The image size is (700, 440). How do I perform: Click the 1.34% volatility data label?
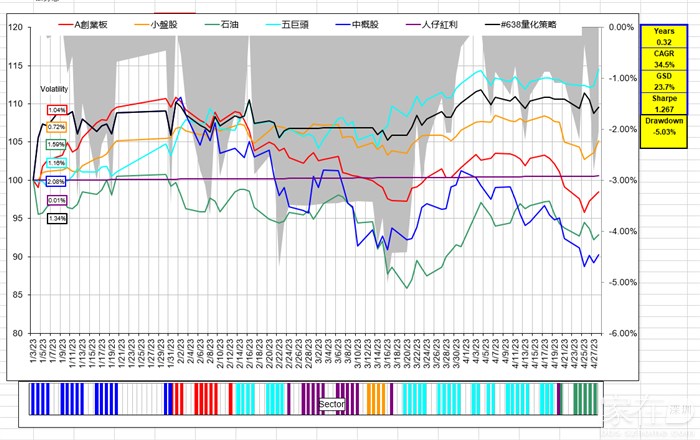[57, 218]
